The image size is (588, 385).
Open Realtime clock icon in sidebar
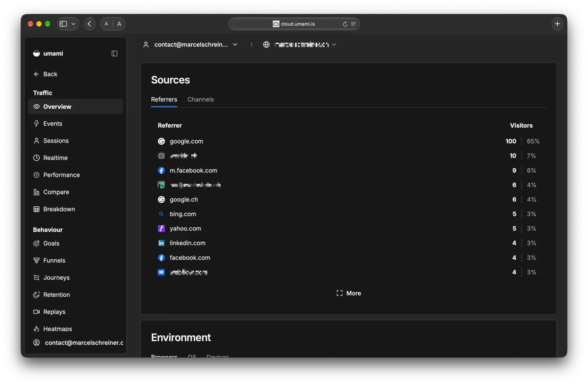click(x=36, y=158)
